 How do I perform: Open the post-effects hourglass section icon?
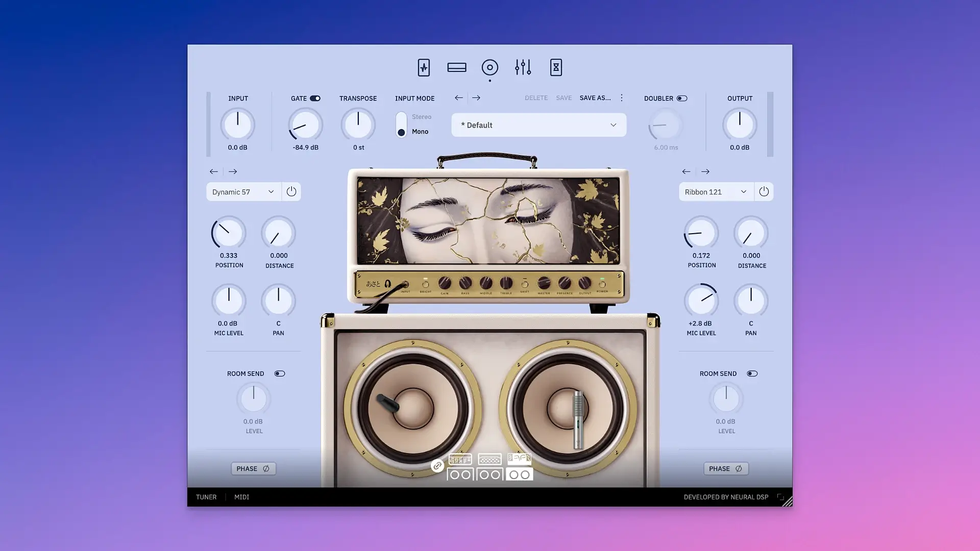[556, 67]
